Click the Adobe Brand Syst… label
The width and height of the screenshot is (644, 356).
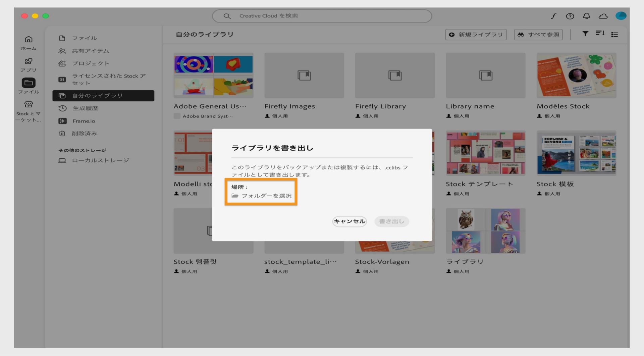pos(208,116)
